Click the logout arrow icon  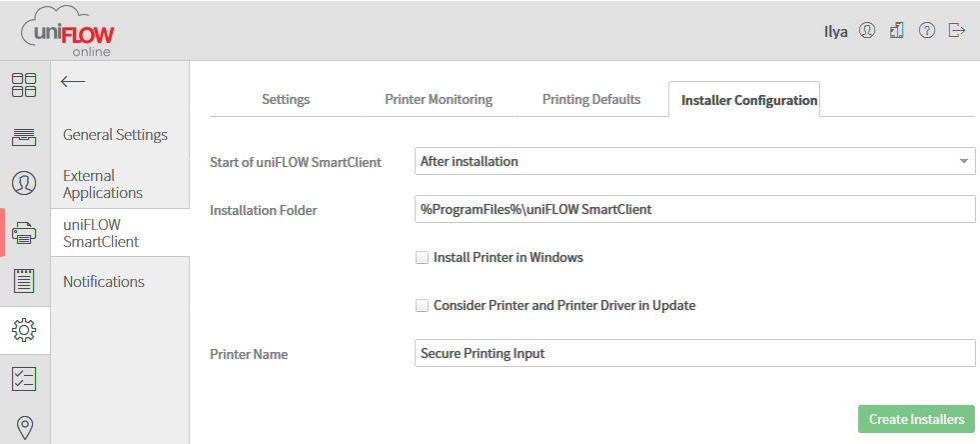coord(957,31)
